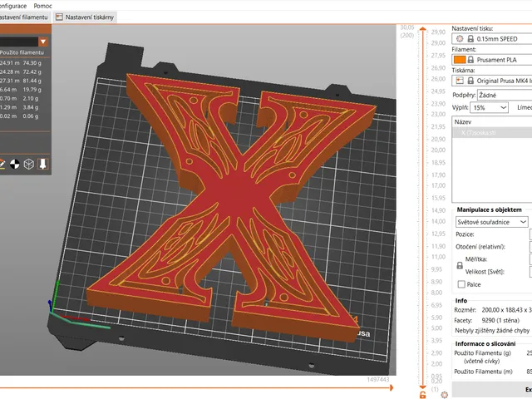Click the orange filament color swatch

460,60
